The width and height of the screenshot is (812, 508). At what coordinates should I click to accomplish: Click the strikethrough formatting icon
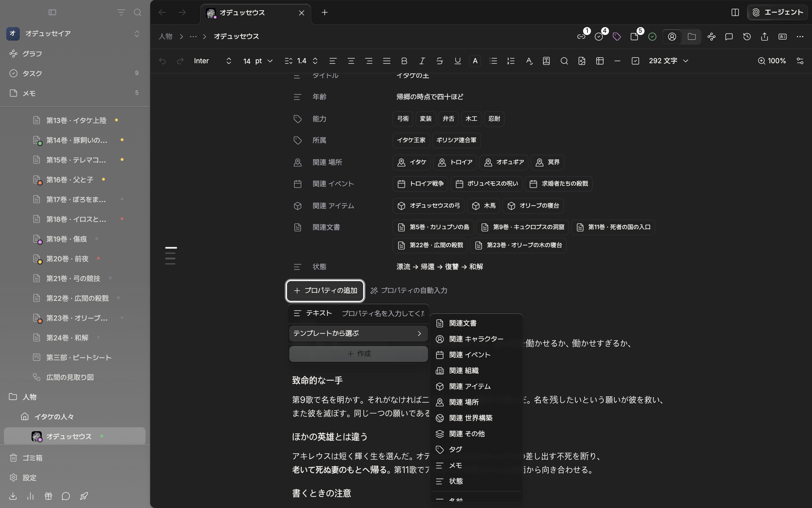440,61
